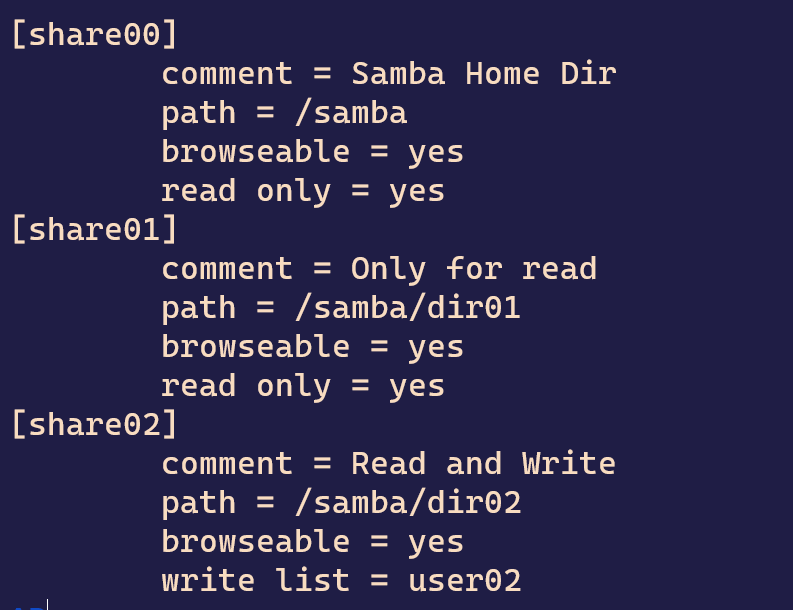Click the 'path = /samba' line
This screenshot has height=610, width=793.
point(284,113)
